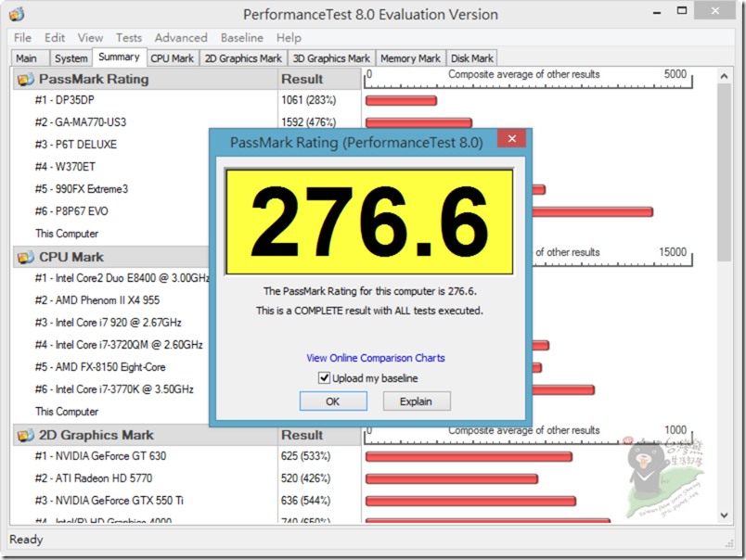Image resolution: width=746 pixels, height=560 pixels.
Task: Click the CPU Mark section icon
Action: pyautogui.click(x=26, y=257)
